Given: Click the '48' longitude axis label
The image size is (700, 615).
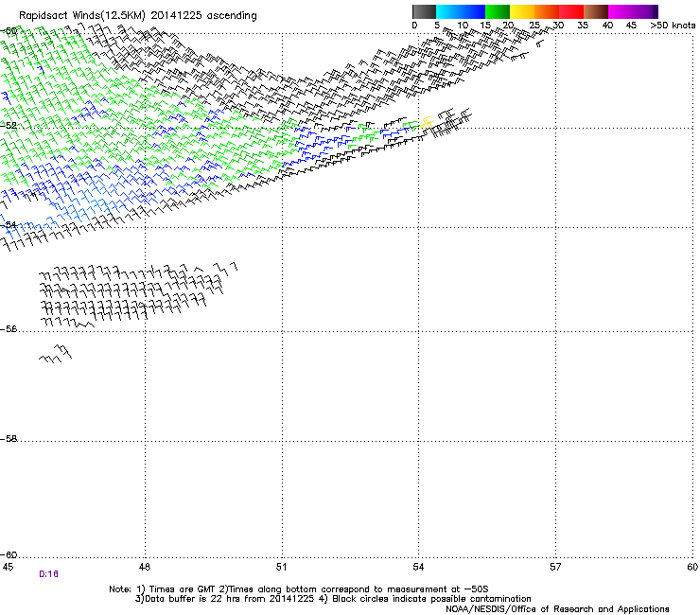Looking at the screenshot, I should 144,567.
